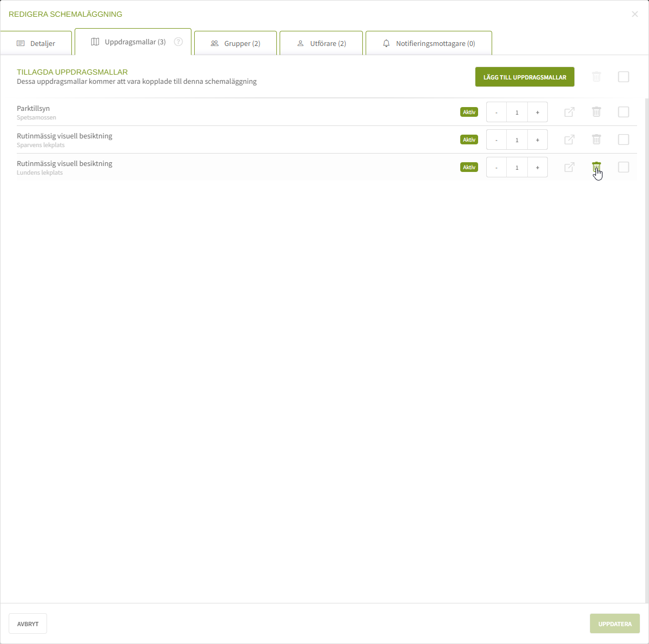Screen dimensions: 649x644
Task: Delete the Lundens lekplats template
Action: click(x=597, y=167)
